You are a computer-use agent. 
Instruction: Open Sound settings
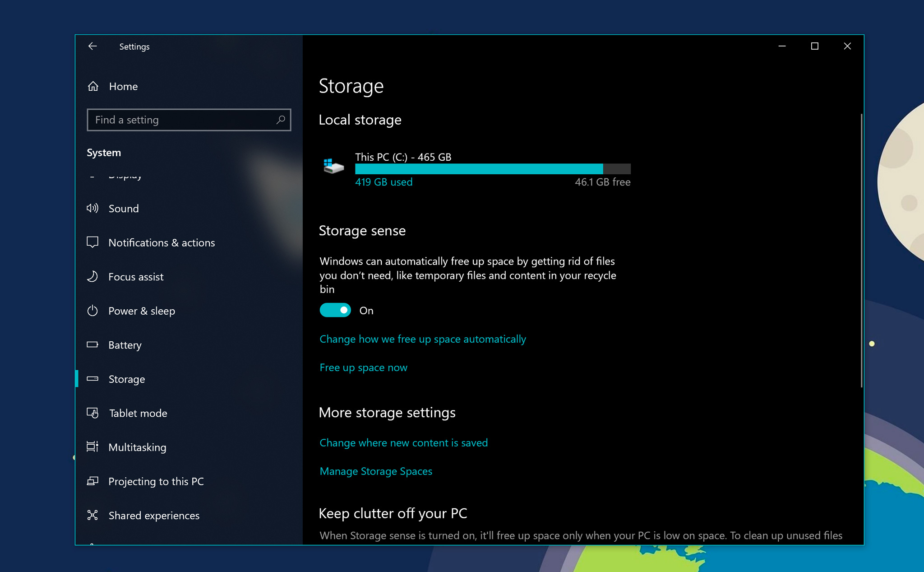point(189,208)
